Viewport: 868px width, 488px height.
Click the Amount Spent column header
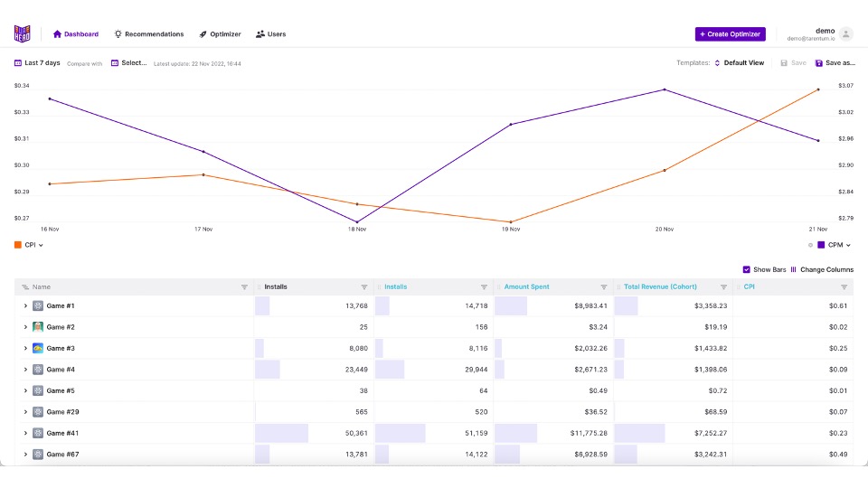(526, 287)
